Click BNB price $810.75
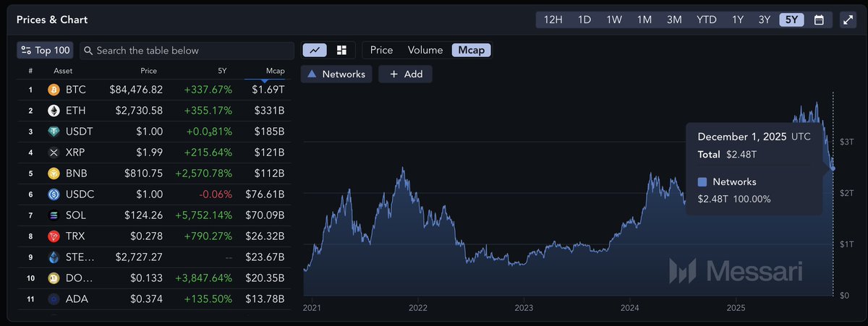868x326 pixels. (144, 173)
